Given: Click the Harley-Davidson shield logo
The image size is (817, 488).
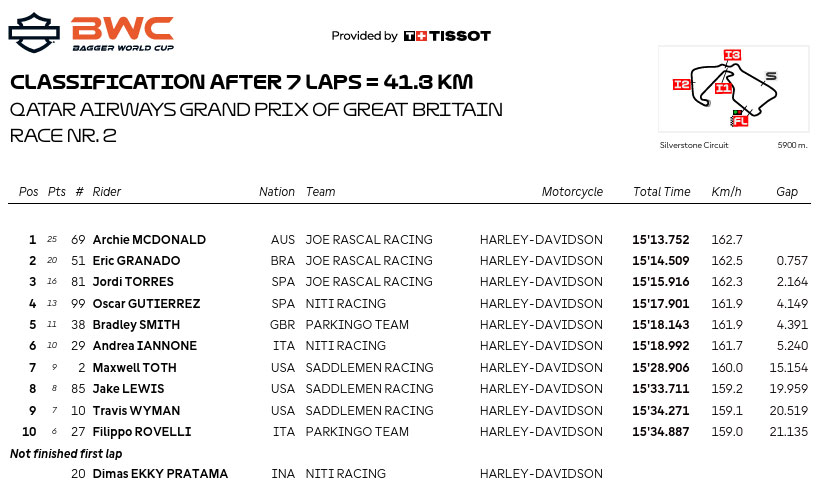Looking at the screenshot, I should click(x=34, y=33).
